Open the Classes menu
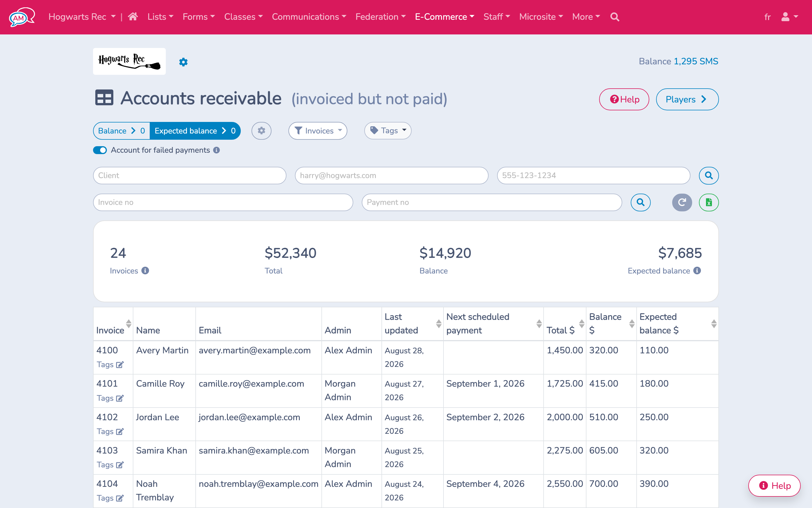Viewport: 812px width, 508px height. point(243,17)
